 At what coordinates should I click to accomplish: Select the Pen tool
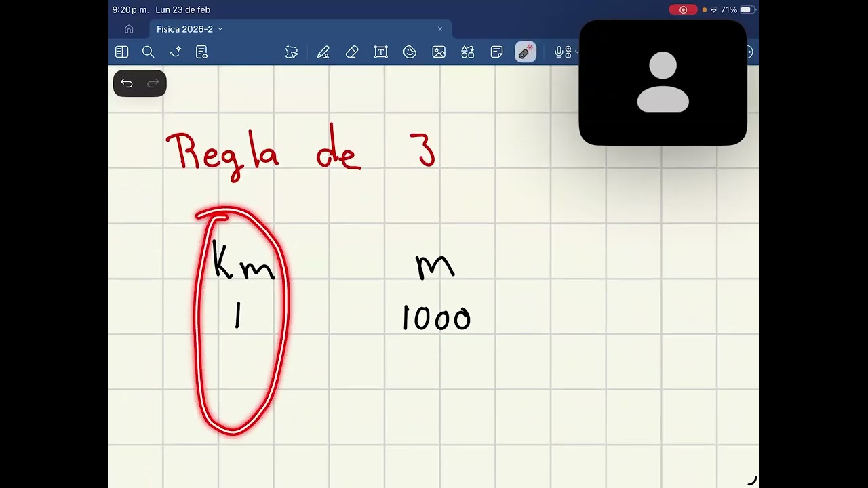323,52
